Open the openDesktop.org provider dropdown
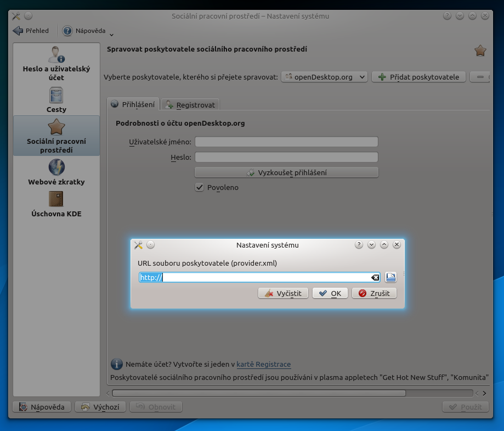Image resolution: width=504 pixels, height=431 pixels. tap(324, 77)
